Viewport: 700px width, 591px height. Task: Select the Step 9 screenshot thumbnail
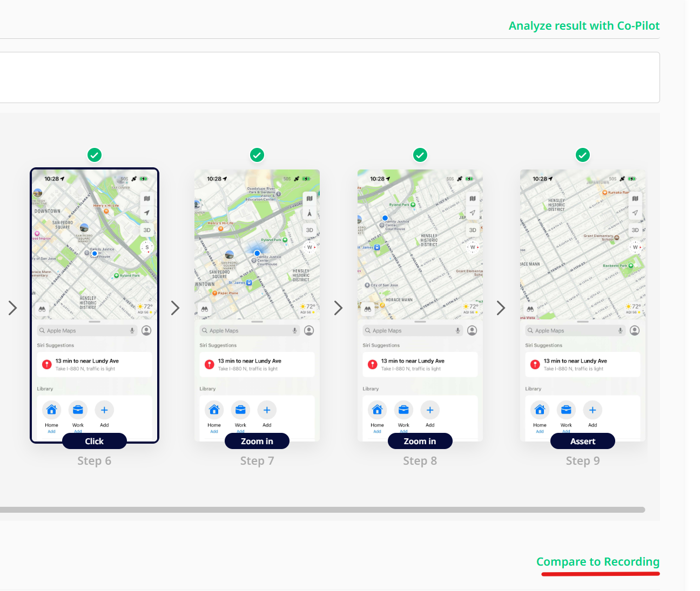tap(583, 305)
